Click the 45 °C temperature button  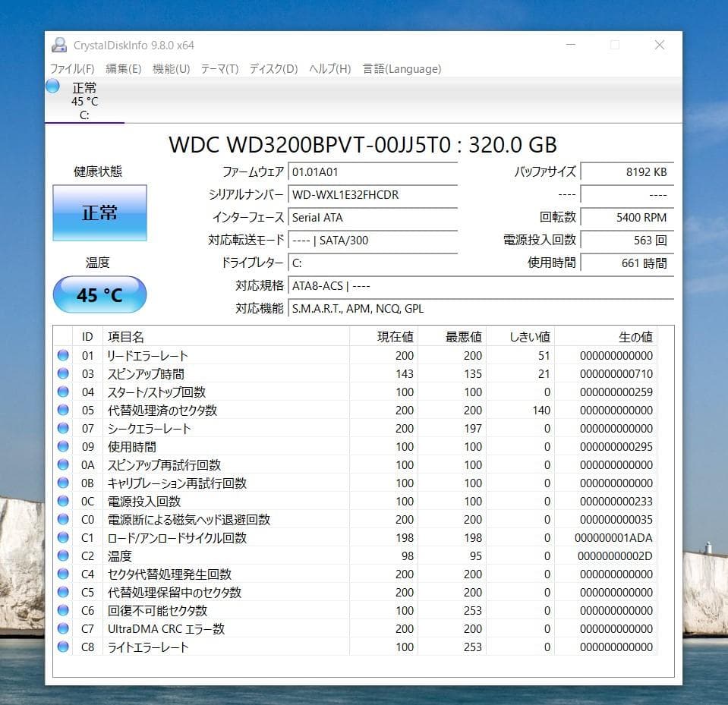click(x=99, y=294)
